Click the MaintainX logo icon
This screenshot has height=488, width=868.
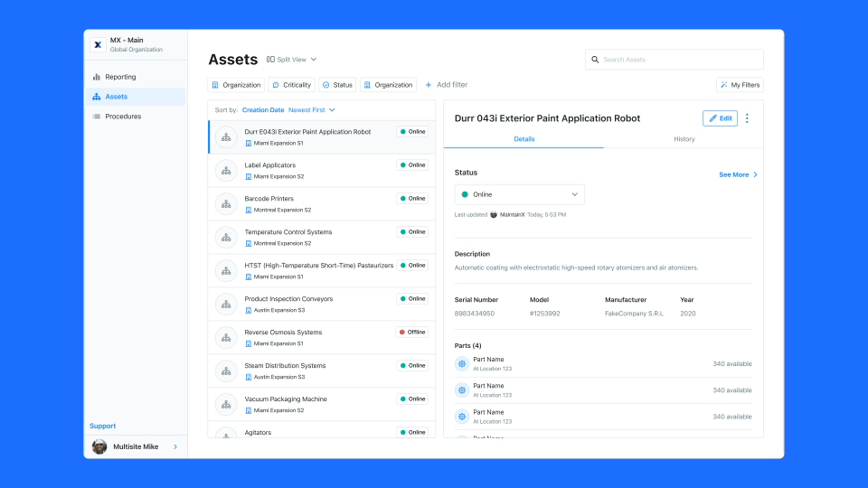98,45
